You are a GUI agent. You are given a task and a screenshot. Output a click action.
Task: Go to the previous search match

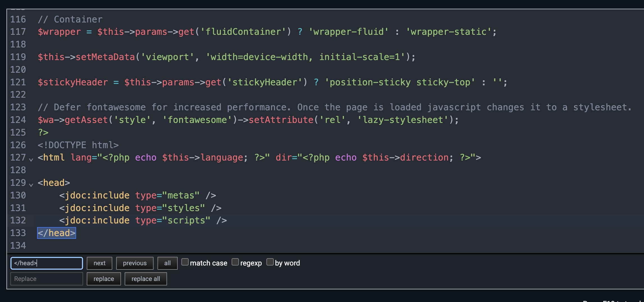click(x=135, y=263)
